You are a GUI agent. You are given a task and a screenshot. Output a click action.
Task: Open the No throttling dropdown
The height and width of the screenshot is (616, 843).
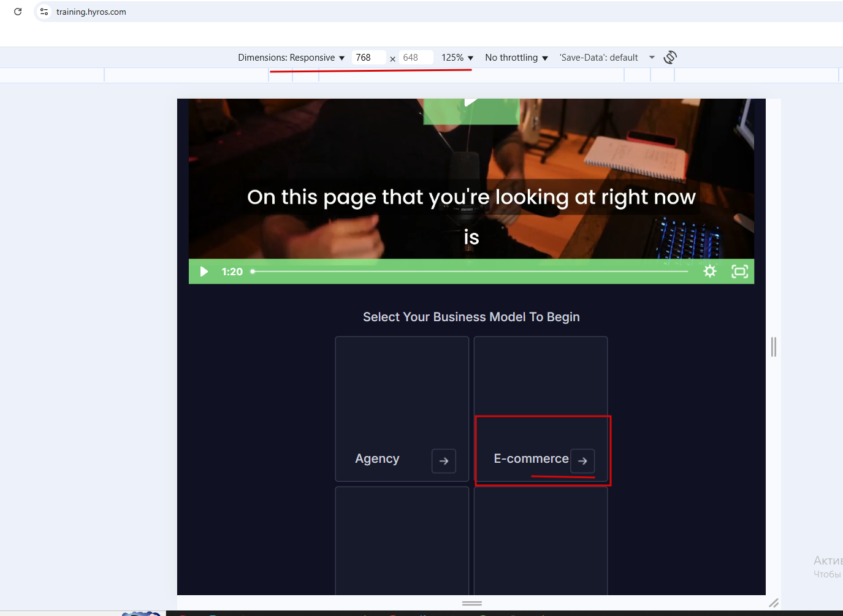click(x=516, y=58)
